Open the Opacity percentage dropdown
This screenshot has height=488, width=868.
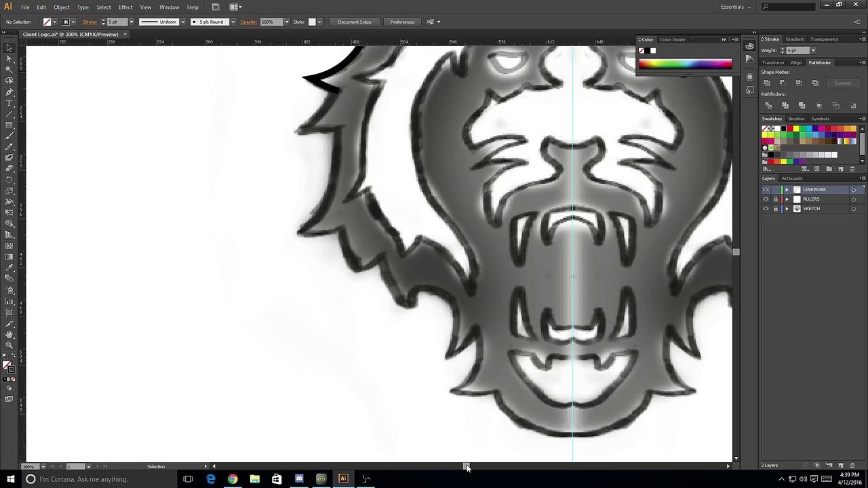click(287, 22)
